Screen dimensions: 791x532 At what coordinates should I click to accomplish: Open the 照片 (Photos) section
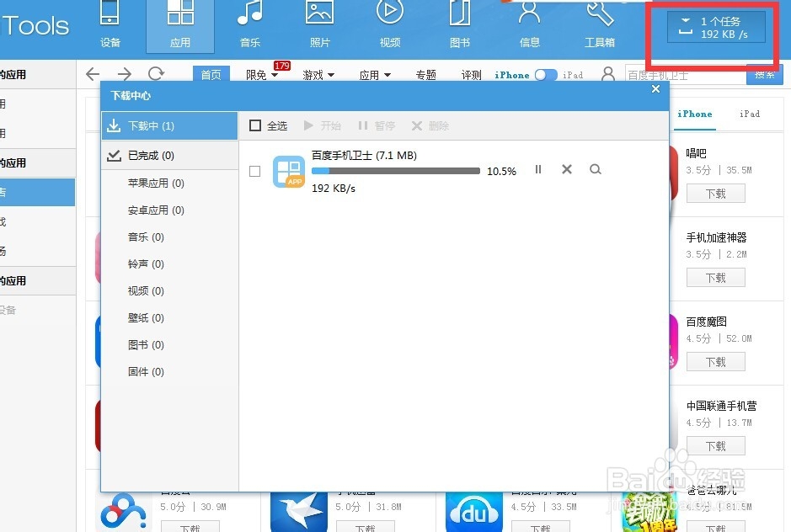tap(320, 25)
